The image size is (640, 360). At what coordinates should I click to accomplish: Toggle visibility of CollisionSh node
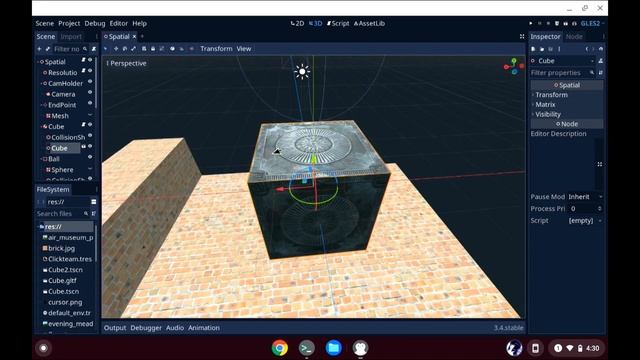point(90,136)
